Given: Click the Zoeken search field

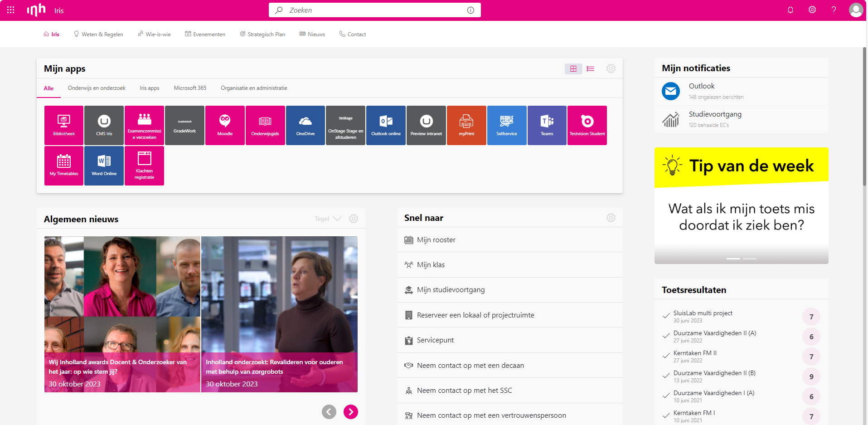Looking at the screenshot, I should [x=375, y=10].
